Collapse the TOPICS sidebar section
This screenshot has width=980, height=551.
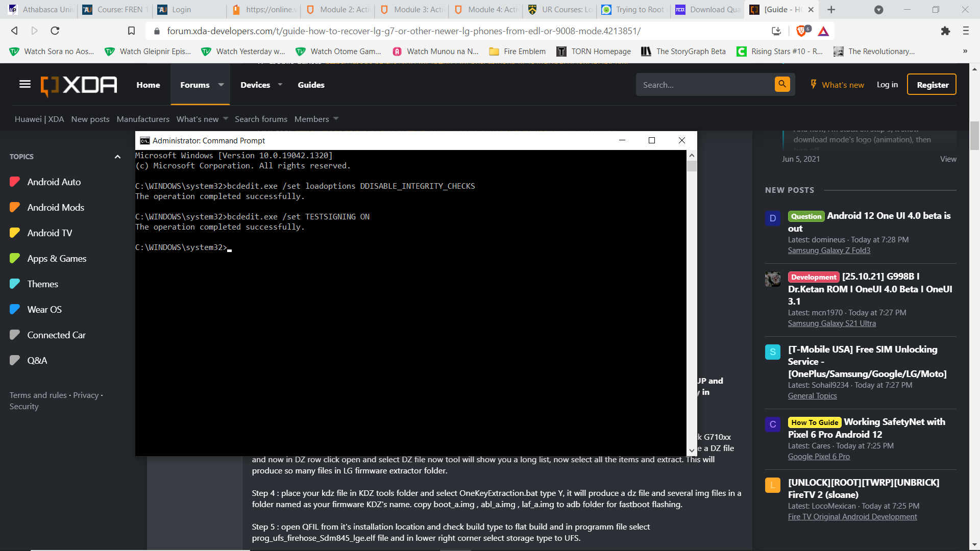pyautogui.click(x=117, y=157)
